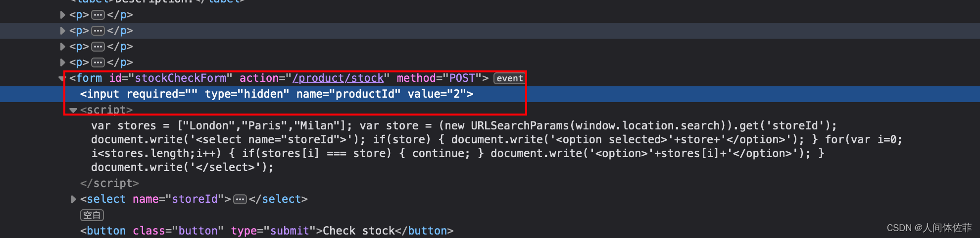Screen dimensions: 980x238
Task: Open the event listener badge on form
Action: pos(509,78)
